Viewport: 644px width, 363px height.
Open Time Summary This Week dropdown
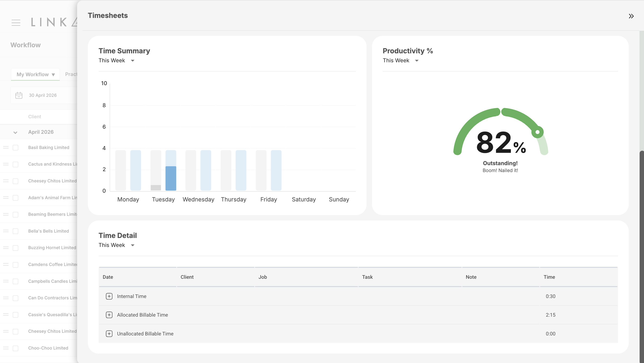point(117,60)
